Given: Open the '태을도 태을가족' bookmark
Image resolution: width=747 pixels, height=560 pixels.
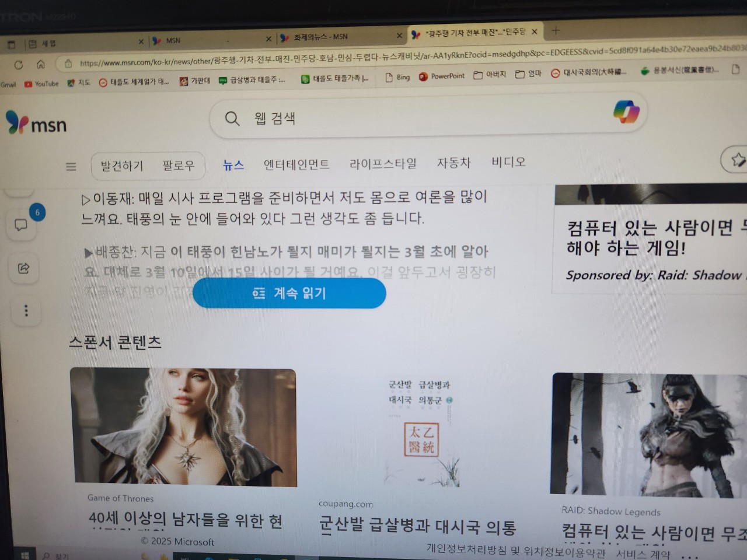Looking at the screenshot, I should [x=335, y=78].
